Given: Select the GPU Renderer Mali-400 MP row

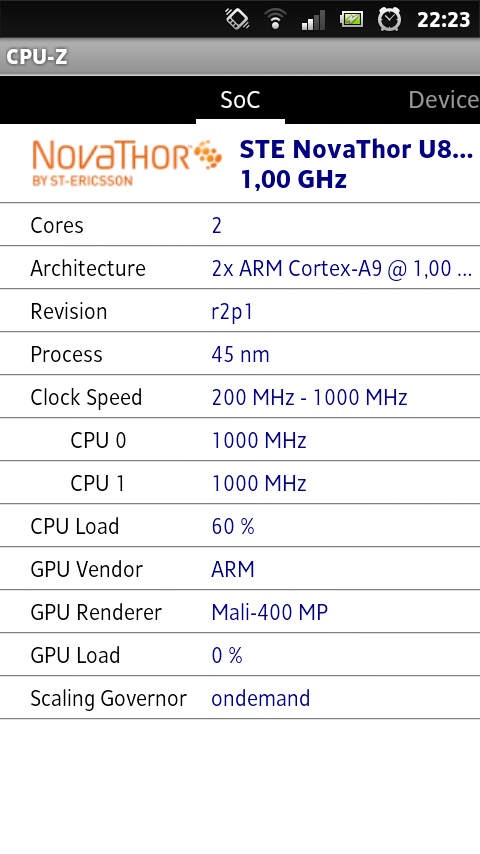Looking at the screenshot, I should pyautogui.click(x=240, y=612).
